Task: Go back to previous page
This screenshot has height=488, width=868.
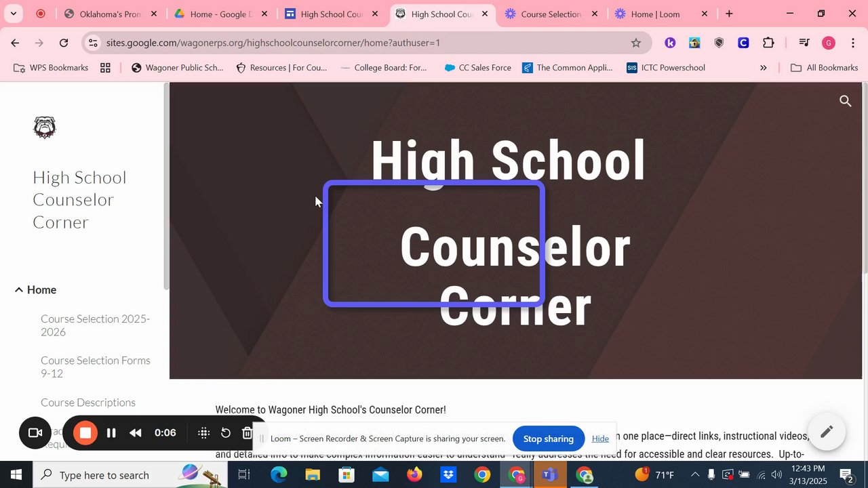Action: tap(15, 43)
